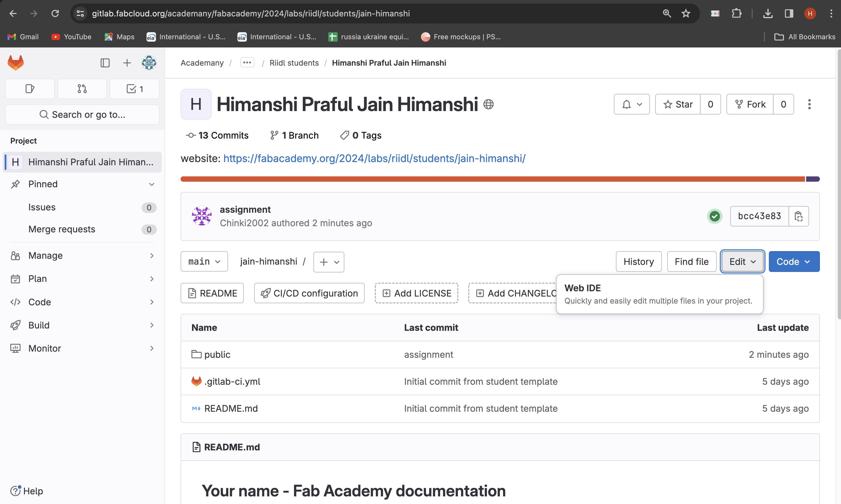
Task: Click the Chinki2002 commit author avatar
Action: [x=202, y=216]
